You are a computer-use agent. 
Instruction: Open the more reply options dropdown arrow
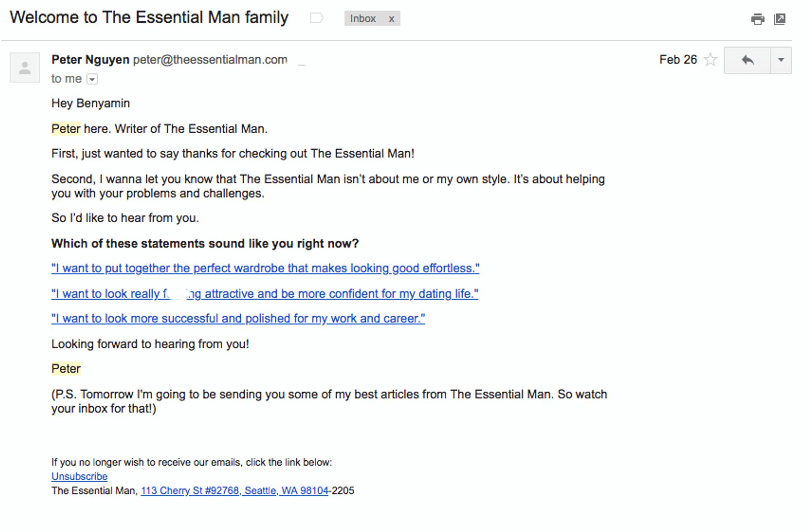[780, 60]
